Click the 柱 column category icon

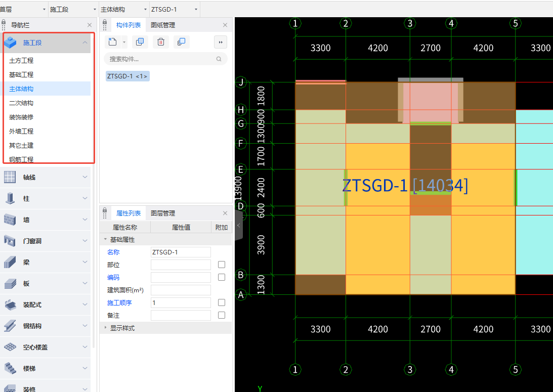tap(10, 199)
